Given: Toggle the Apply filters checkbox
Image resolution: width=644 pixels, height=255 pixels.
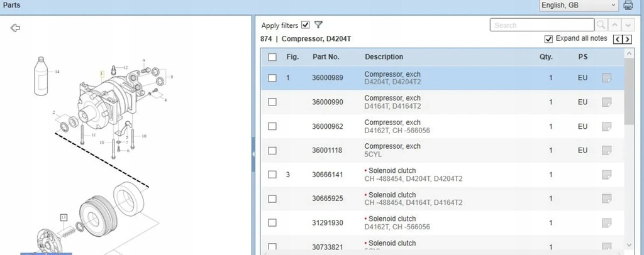Looking at the screenshot, I should pos(306,25).
